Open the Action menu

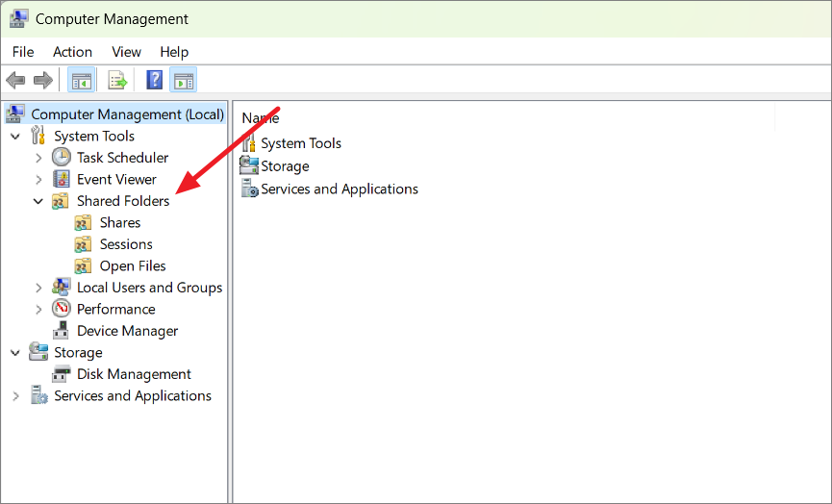[73, 52]
